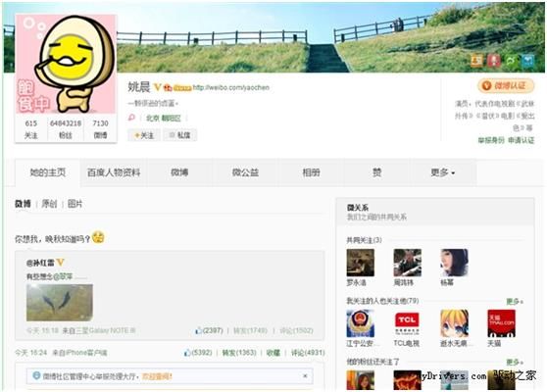
Task: Repost via 转发(1363)
Action: [x=239, y=353]
